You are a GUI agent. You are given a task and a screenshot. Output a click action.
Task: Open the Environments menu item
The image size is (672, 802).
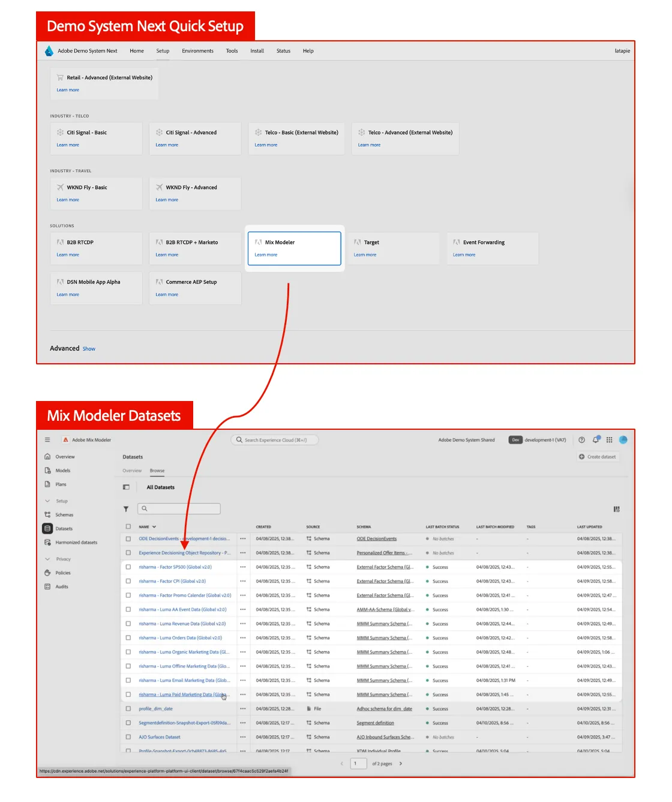point(197,51)
